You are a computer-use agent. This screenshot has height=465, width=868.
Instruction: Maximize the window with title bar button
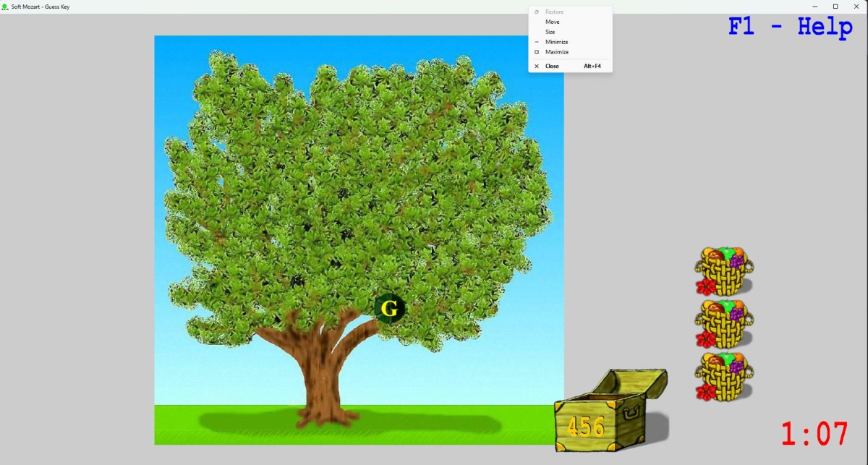point(835,7)
